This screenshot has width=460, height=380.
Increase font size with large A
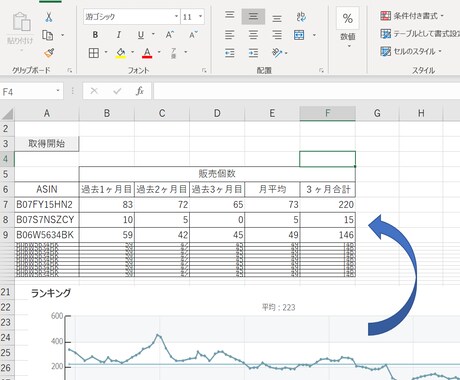point(170,35)
